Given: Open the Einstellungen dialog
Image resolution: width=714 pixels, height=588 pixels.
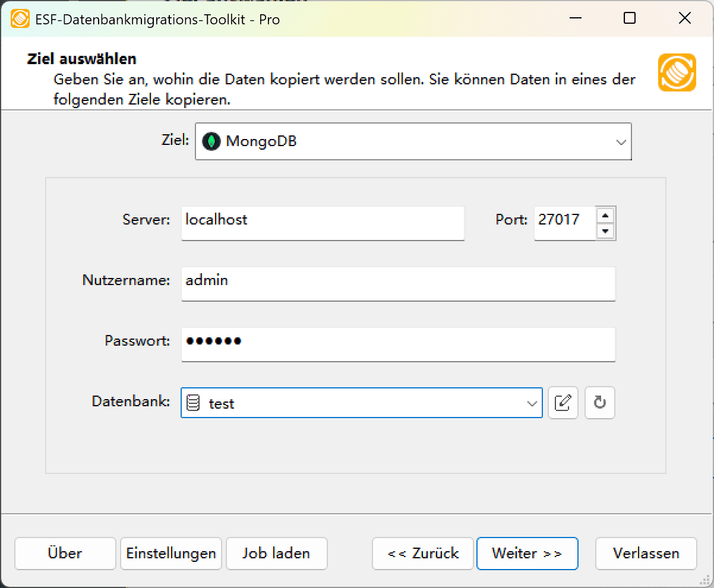Looking at the screenshot, I should (170, 553).
